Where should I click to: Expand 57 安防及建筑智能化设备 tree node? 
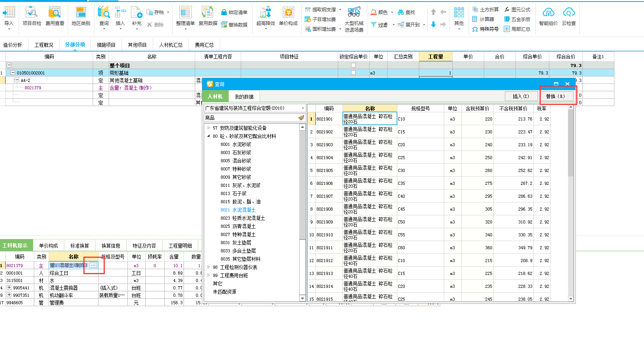[x=209, y=128]
